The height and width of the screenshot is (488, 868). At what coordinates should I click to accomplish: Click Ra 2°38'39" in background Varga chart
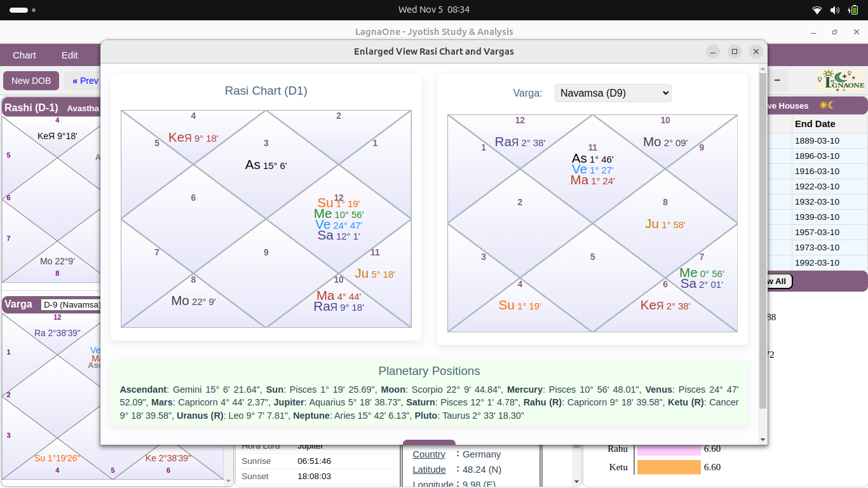click(57, 332)
